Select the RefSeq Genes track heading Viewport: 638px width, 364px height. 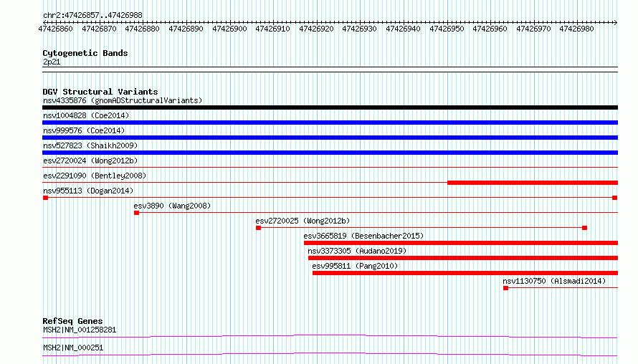point(73,321)
